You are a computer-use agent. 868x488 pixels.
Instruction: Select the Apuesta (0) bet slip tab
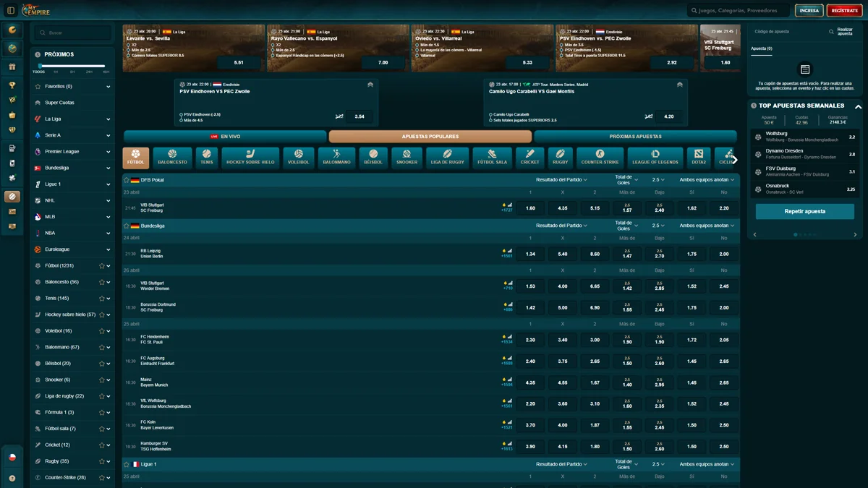tap(762, 48)
